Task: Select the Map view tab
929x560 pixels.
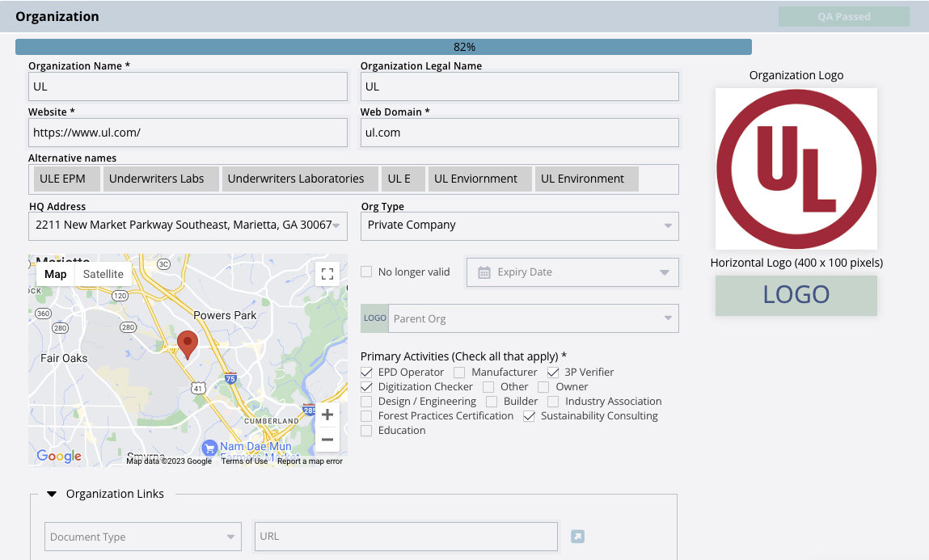Action: tap(56, 274)
